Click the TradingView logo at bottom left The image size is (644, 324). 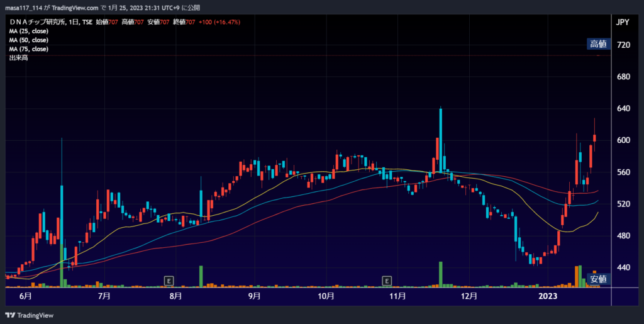(x=29, y=315)
